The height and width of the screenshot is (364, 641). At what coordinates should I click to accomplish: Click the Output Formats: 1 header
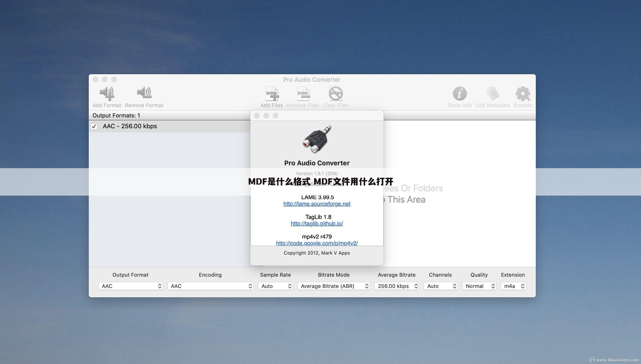tap(116, 116)
